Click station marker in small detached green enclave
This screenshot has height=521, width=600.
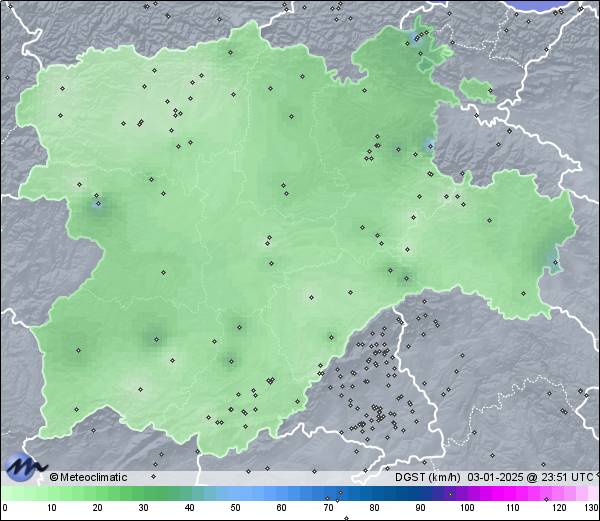[x=490, y=91]
